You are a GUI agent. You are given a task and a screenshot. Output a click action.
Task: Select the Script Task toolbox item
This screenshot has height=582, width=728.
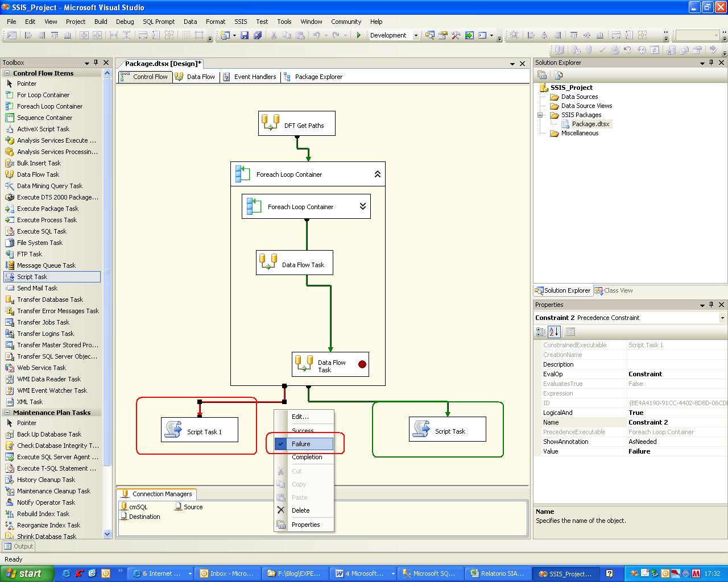pos(52,277)
